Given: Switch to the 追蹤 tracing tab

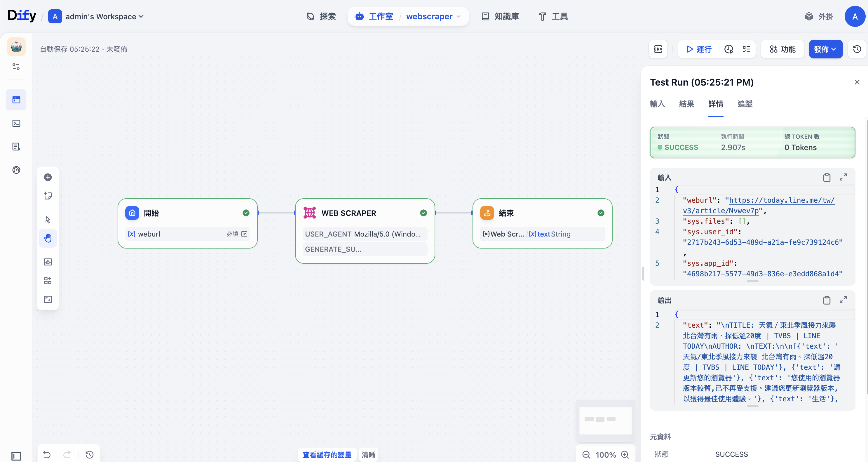Looking at the screenshot, I should (745, 104).
